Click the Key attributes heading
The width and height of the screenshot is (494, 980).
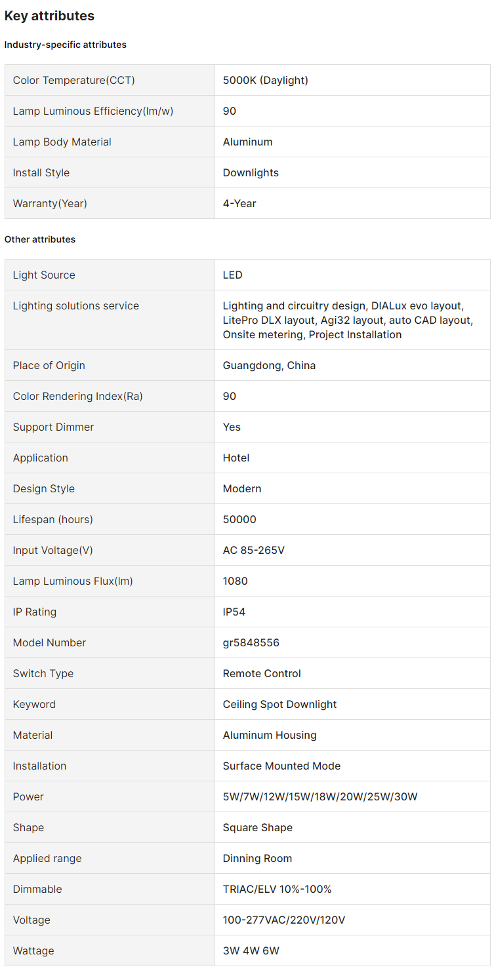[49, 16]
